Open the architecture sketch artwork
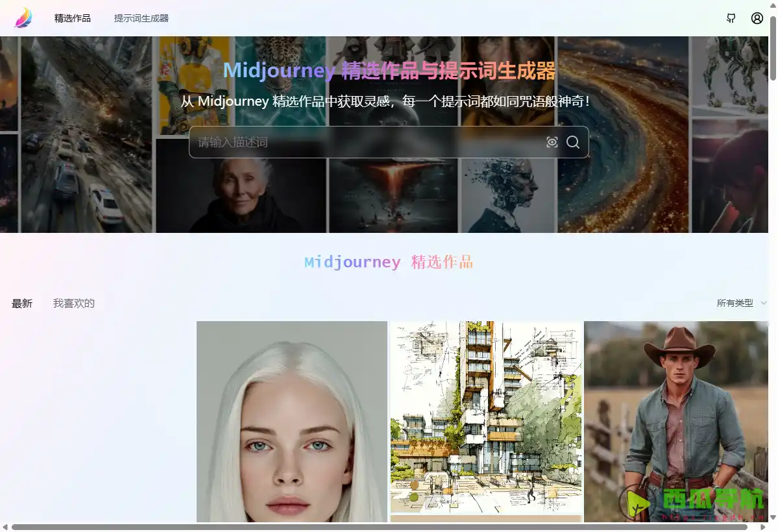 tap(485, 422)
